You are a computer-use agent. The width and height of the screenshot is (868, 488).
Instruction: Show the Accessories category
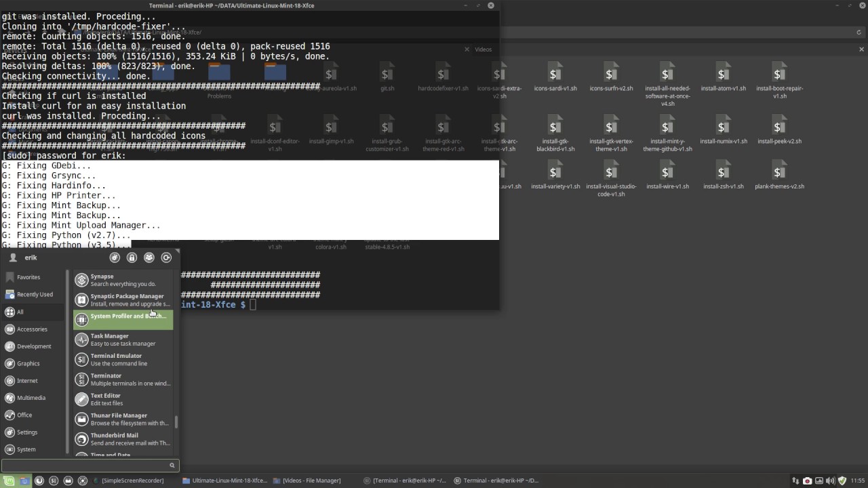pos(34,329)
